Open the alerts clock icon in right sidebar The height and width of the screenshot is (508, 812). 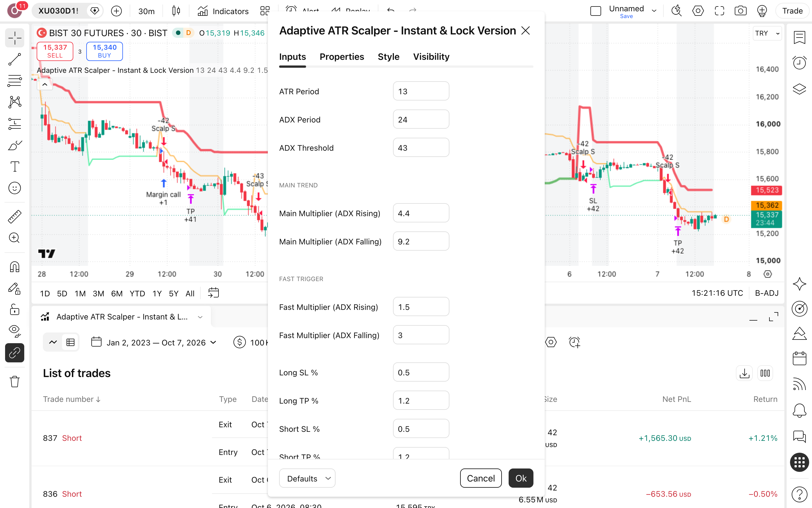pyautogui.click(x=799, y=62)
